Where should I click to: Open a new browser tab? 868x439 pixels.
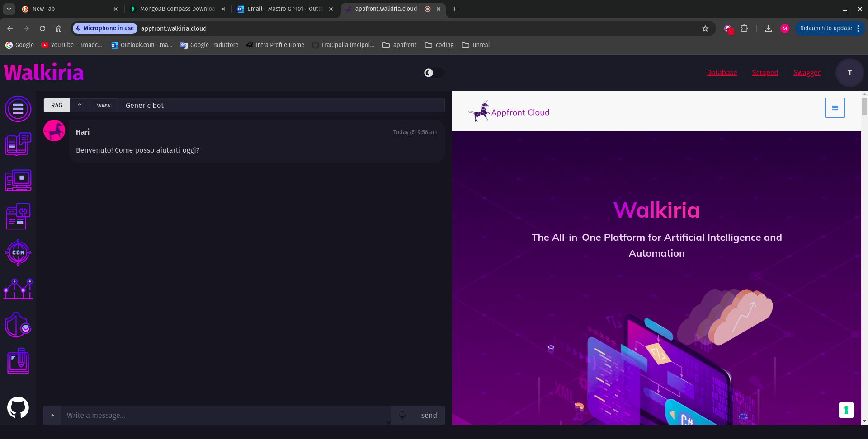[x=455, y=9]
